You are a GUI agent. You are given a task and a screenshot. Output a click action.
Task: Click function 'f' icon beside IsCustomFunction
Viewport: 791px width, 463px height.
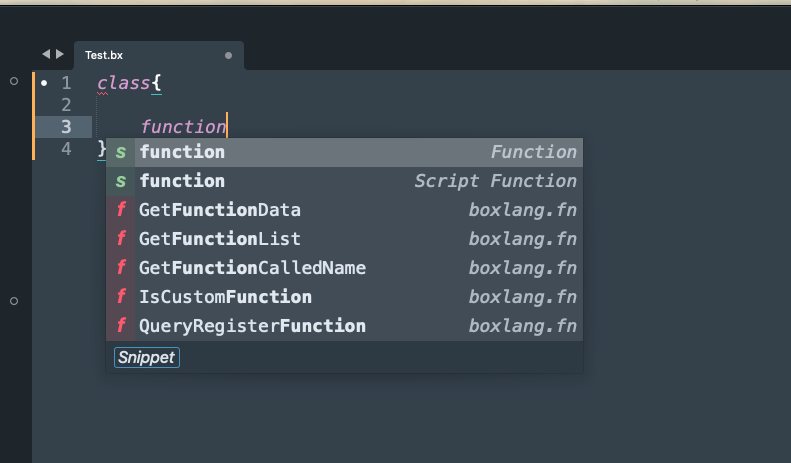(121, 297)
